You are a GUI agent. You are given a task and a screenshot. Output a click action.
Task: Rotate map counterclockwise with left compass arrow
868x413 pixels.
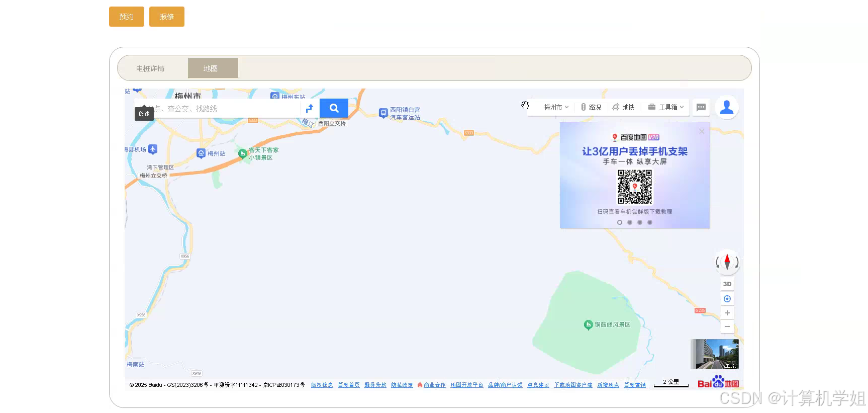718,262
